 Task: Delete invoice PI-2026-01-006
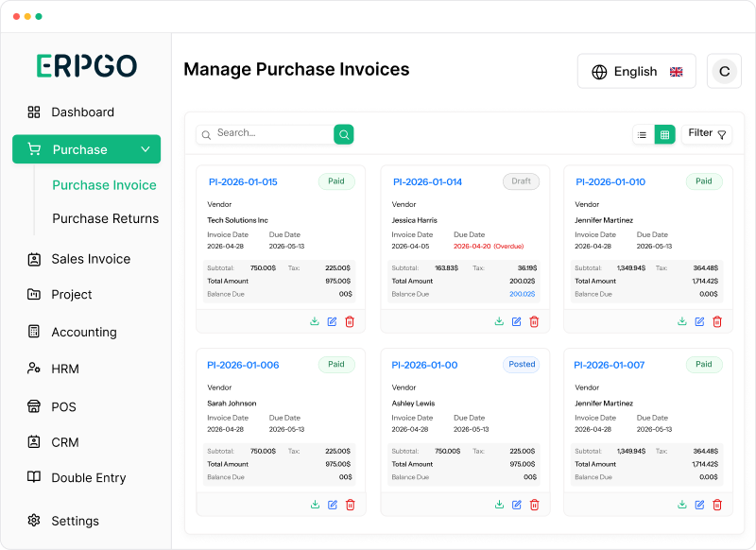click(351, 505)
